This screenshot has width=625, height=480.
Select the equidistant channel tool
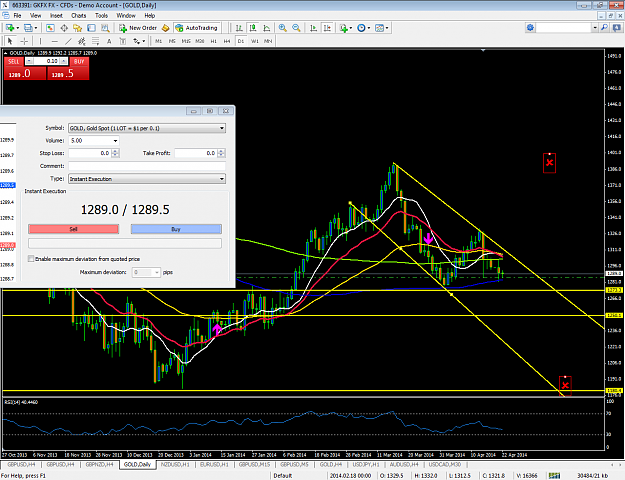[82, 41]
